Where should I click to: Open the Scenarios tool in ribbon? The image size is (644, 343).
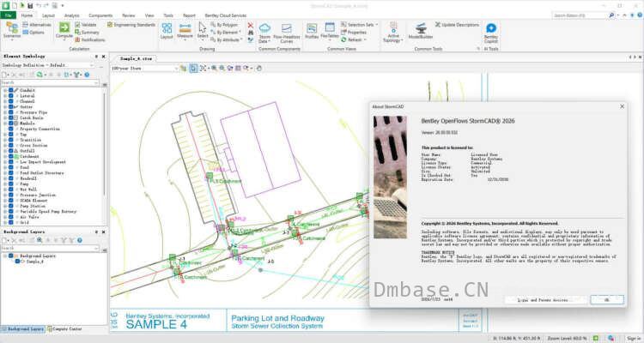coord(12,31)
